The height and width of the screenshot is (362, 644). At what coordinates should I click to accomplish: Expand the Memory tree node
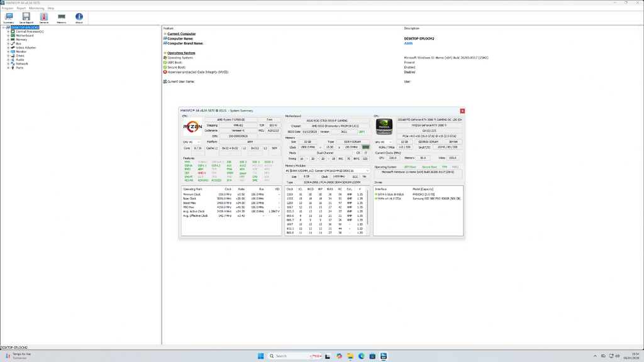pyautogui.click(x=8, y=40)
